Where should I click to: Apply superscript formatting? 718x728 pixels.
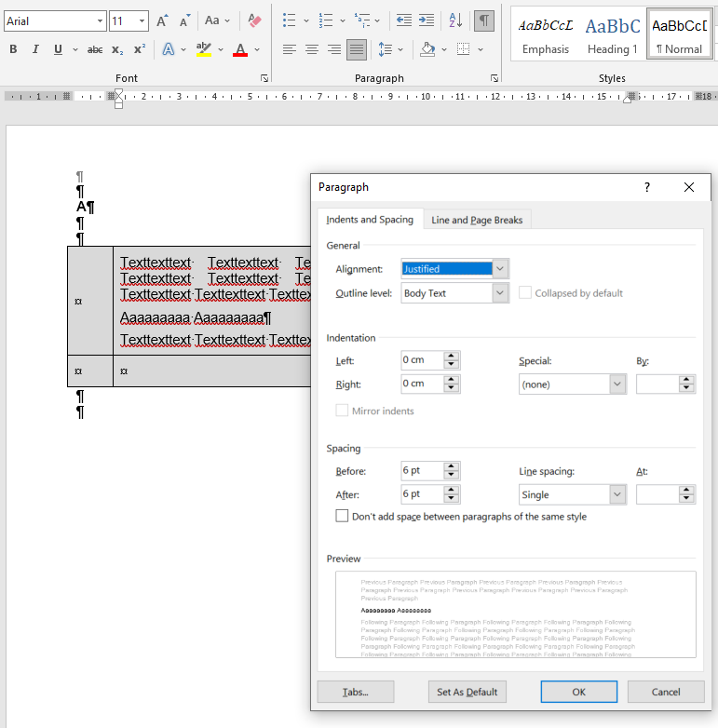click(x=140, y=49)
